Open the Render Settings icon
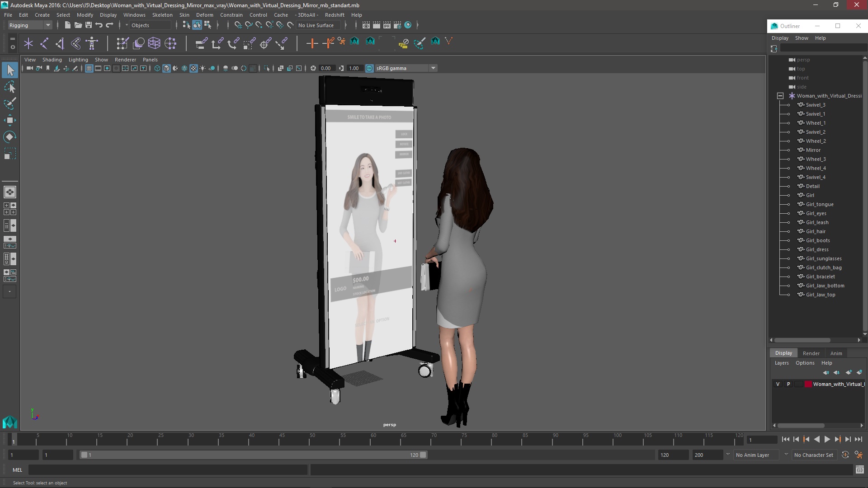The width and height of the screenshot is (868, 488). [397, 25]
